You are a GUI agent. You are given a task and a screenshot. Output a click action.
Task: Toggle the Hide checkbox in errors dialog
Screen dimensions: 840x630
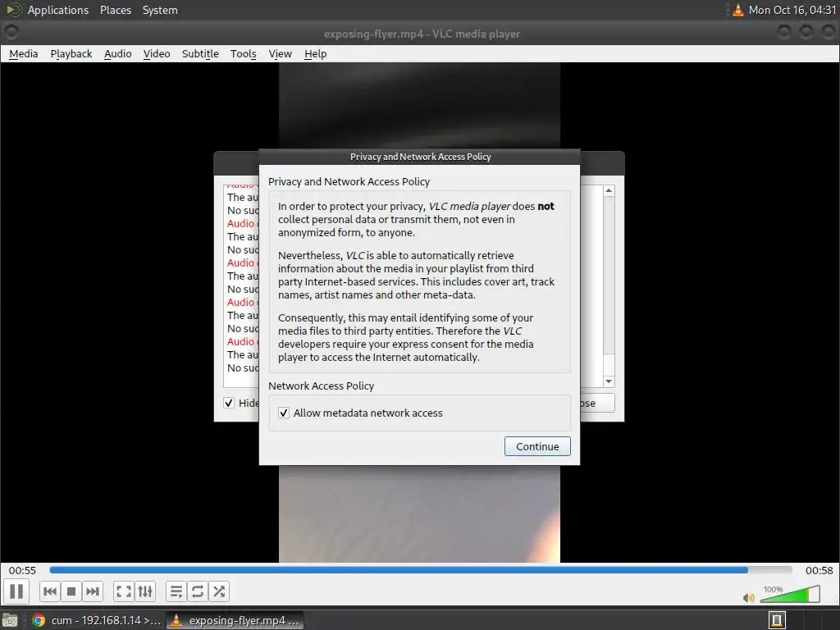point(229,403)
